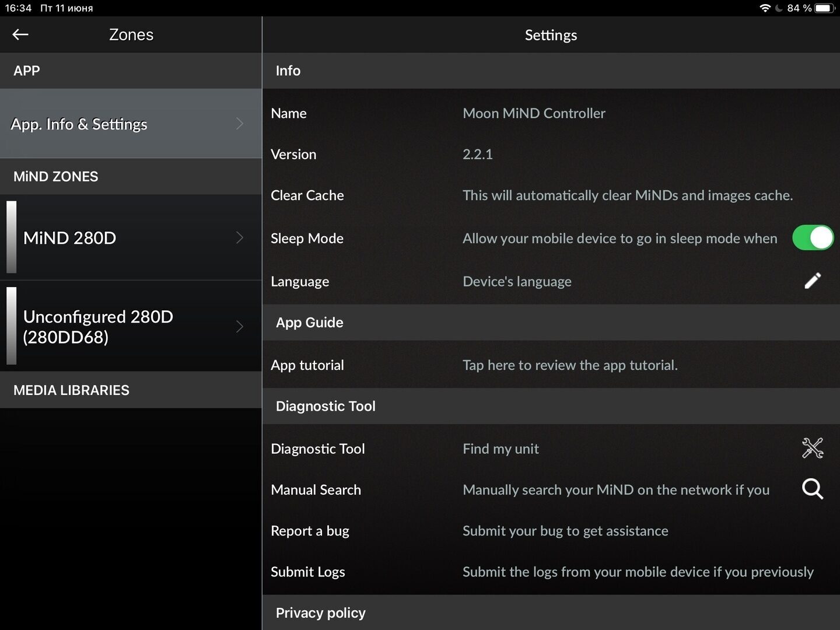Tap Report a bug
Image resolution: width=840 pixels, height=630 pixels.
[x=551, y=531]
